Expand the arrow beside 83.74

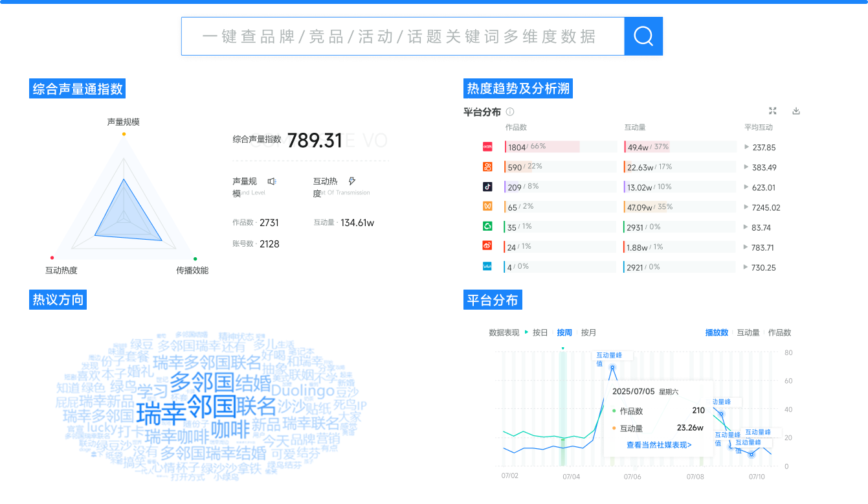747,227
